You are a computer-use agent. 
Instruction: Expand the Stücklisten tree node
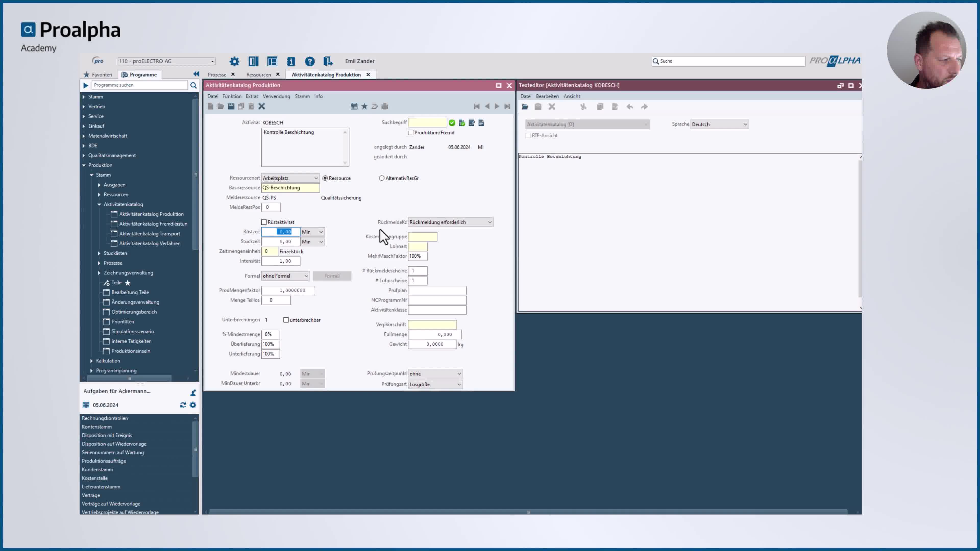pyautogui.click(x=99, y=253)
